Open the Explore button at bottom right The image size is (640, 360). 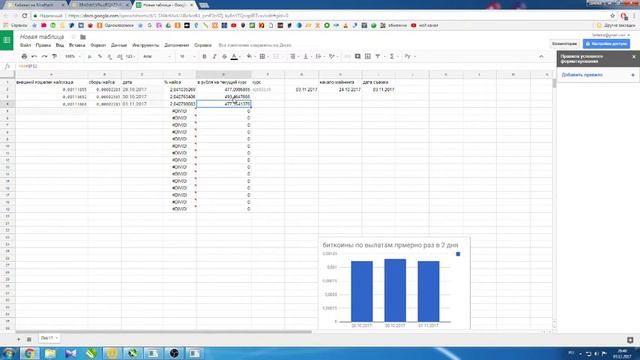pyautogui.click(x=630, y=340)
